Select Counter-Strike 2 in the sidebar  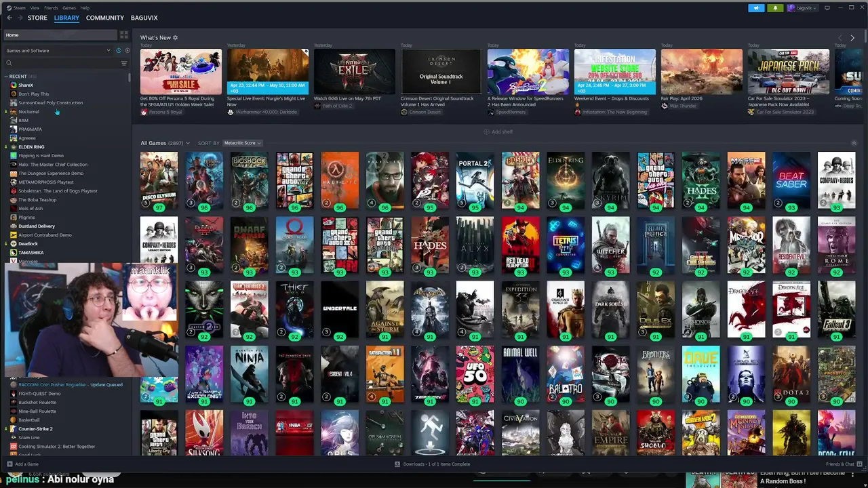[35, 429]
